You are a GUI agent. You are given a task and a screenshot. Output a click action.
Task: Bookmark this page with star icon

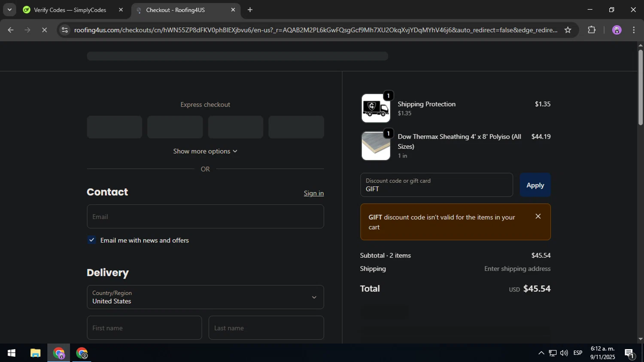click(x=568, y=30)
